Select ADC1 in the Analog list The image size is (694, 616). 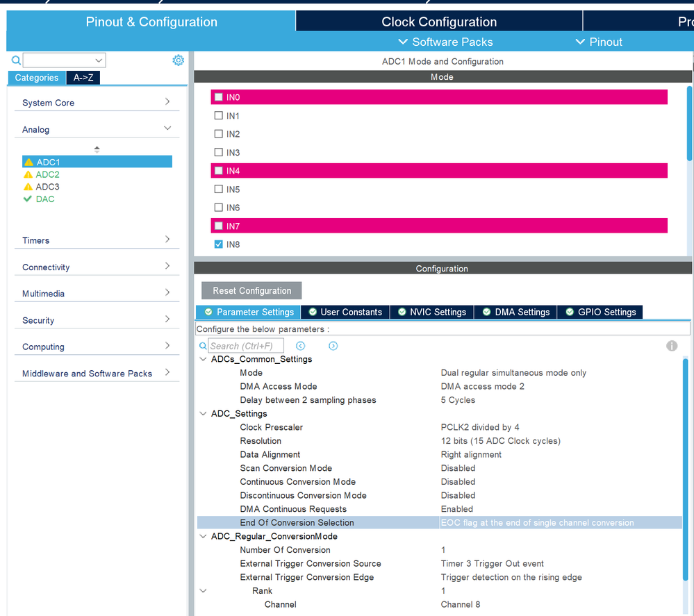[x=97, y=162]
